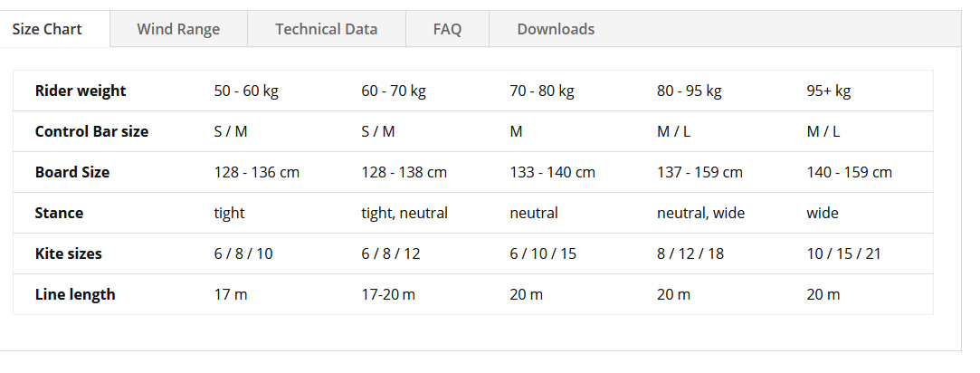980x373 pixels.
Task: Click the Line length row label
Action: tap(76, 294)
